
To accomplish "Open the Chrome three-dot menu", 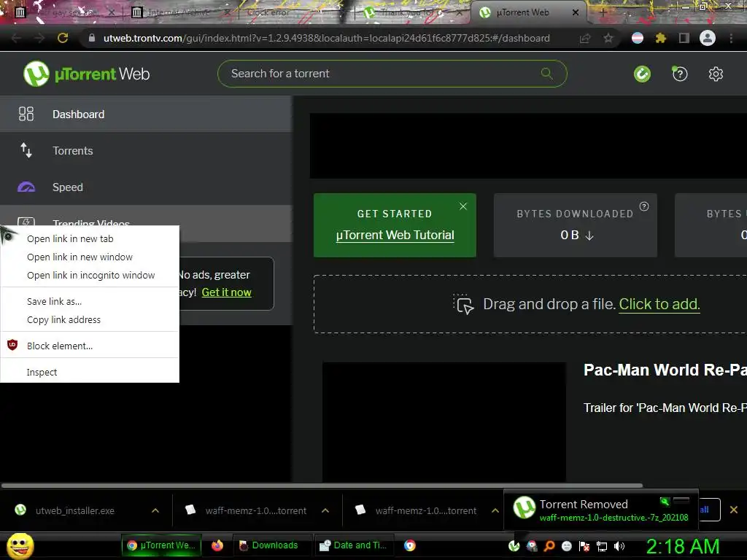I will [731, 38].
